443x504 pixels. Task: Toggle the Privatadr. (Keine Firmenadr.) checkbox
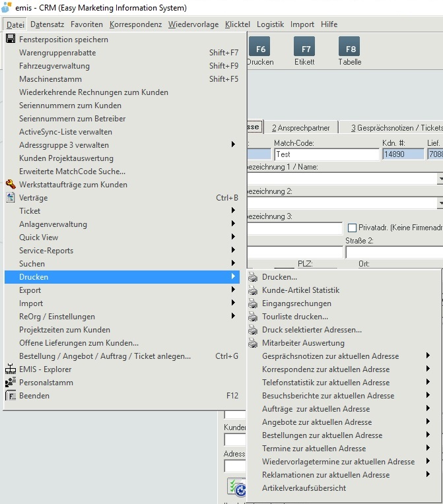click(352, 228)
